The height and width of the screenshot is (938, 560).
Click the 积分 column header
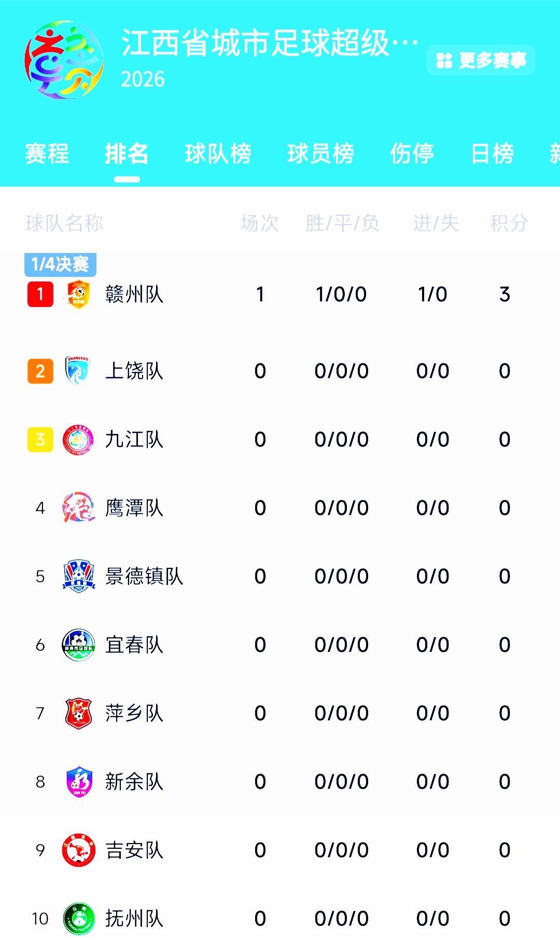pos(509,223)
